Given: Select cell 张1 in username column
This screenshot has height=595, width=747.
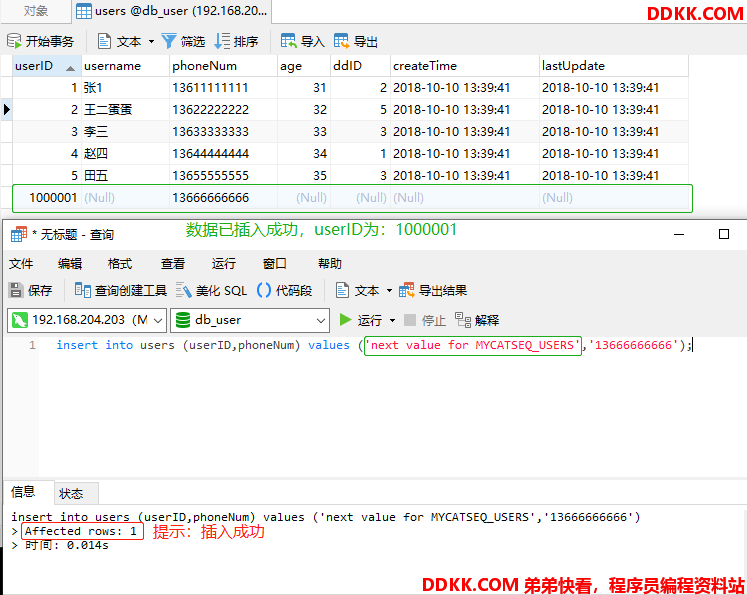Looking at the screenshot, I should 125,88.
